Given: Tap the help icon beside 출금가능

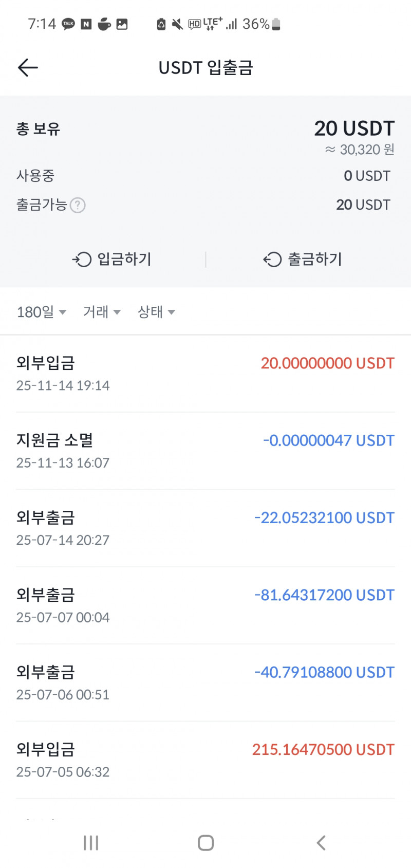Looking at the screenshot, I should (78, 205).
